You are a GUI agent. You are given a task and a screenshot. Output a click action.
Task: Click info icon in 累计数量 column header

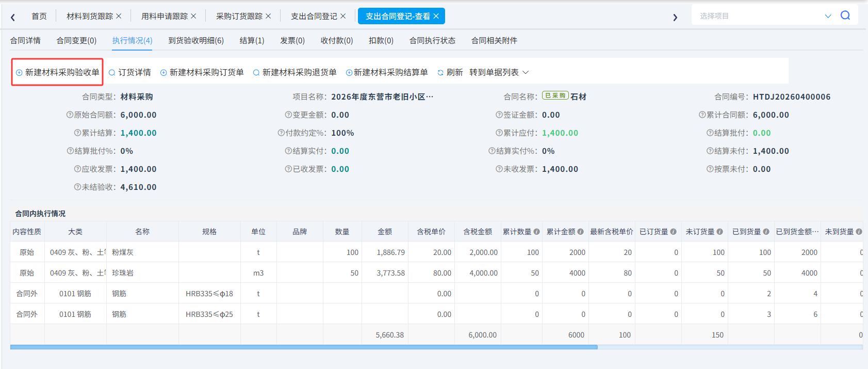coord(537,232)
